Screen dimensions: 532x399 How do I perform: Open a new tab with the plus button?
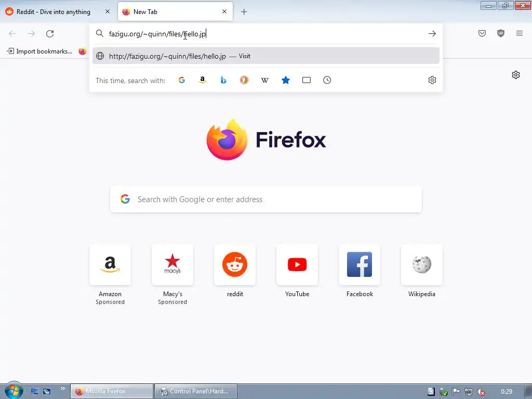[x=244, y=12]
